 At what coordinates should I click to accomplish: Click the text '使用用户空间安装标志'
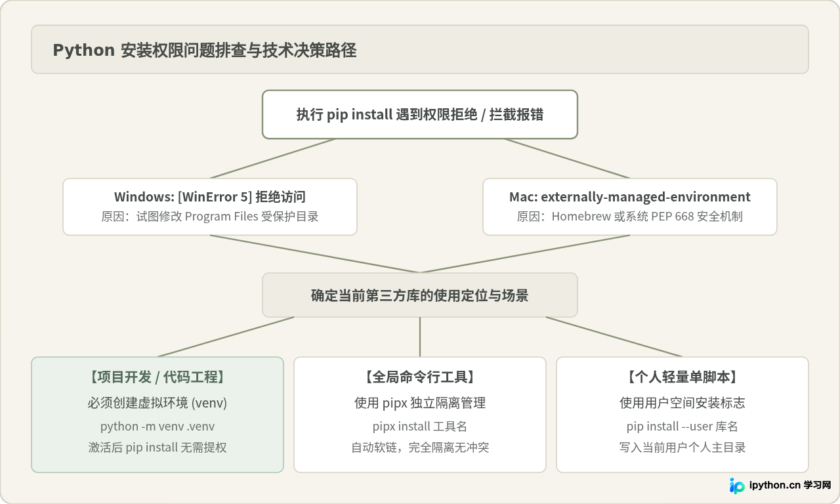(x=682, y=402)
